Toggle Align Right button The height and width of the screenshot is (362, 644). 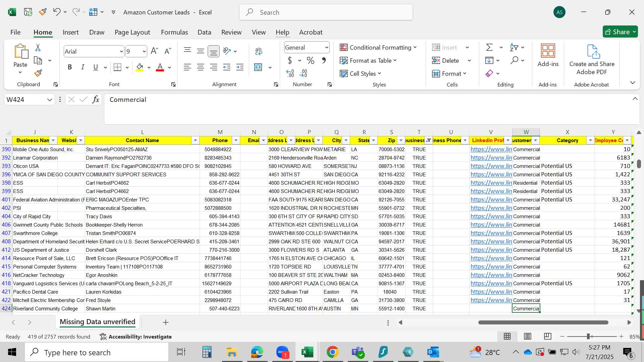coord(214,67)
